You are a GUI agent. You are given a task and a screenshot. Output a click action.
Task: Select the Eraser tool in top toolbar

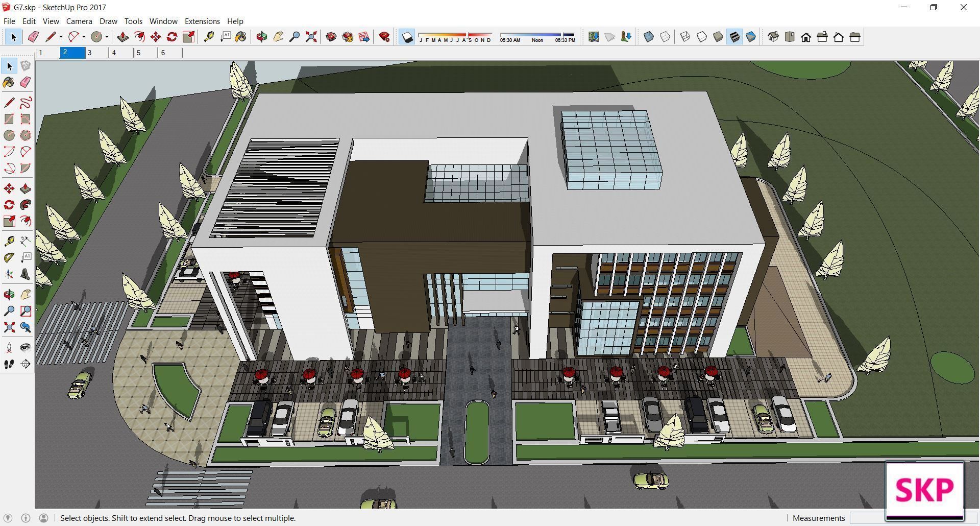coord(33,37)
